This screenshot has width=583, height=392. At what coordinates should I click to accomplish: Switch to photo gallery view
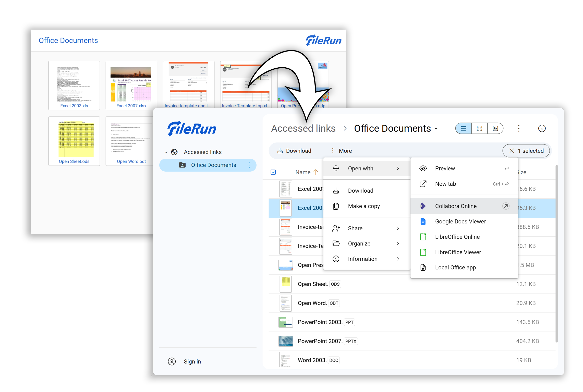click(x=495, y=129)
